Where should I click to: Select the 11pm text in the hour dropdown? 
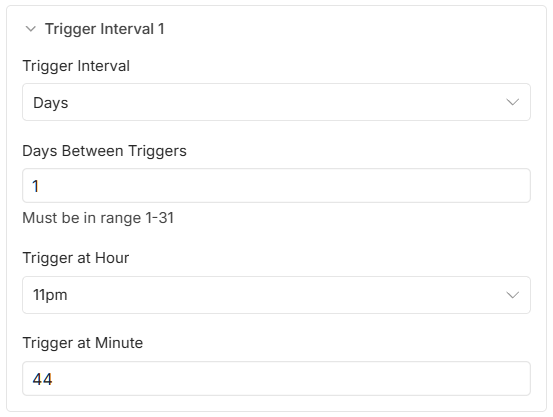point(50,295)
